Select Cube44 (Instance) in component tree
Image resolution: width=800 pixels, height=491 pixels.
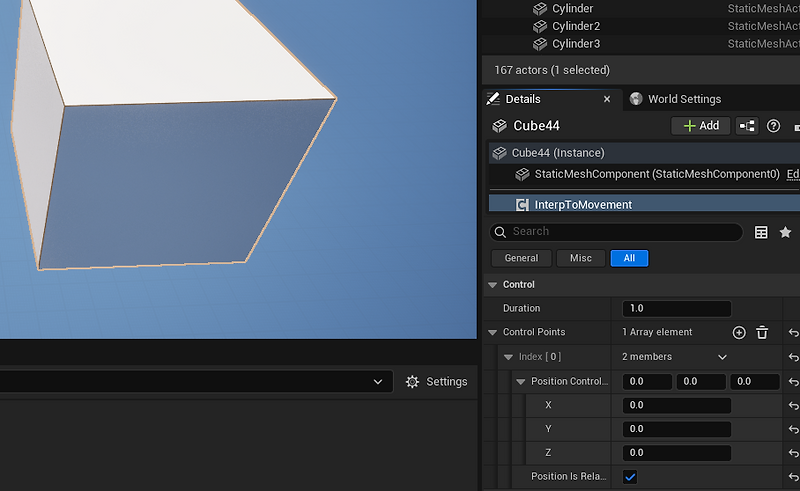coord(644,153)
